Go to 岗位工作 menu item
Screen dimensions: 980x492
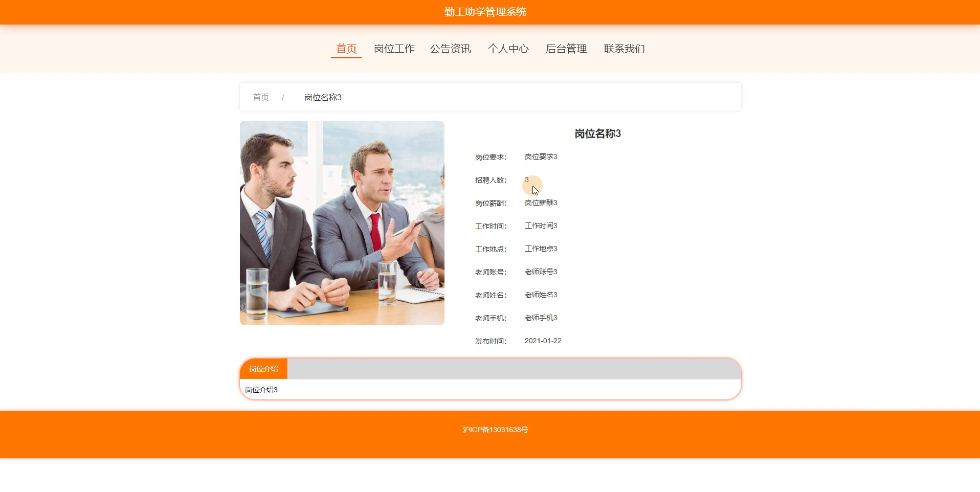(x=394, y=49)
